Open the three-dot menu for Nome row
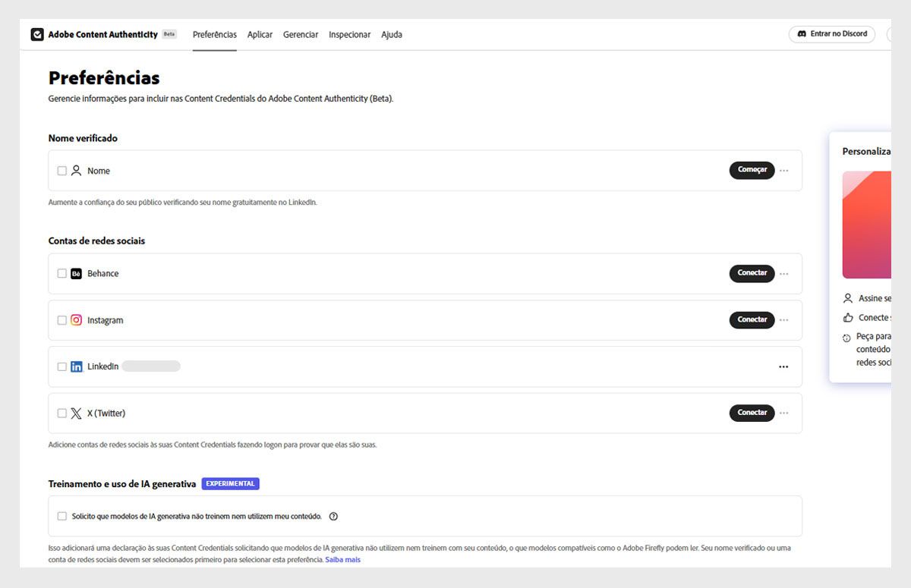This screenshot has width=911, height=588. pyautogui.click(x=784, y=171)
